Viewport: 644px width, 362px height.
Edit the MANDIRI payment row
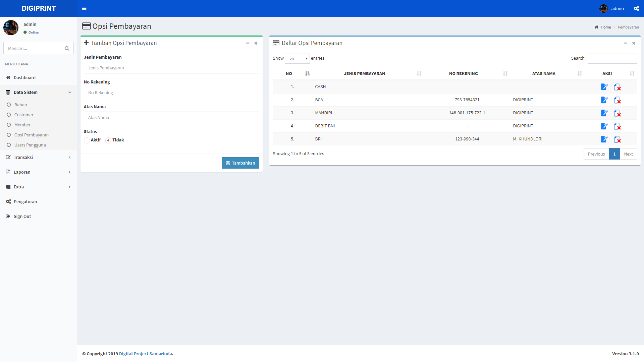[x=604, y=113]
